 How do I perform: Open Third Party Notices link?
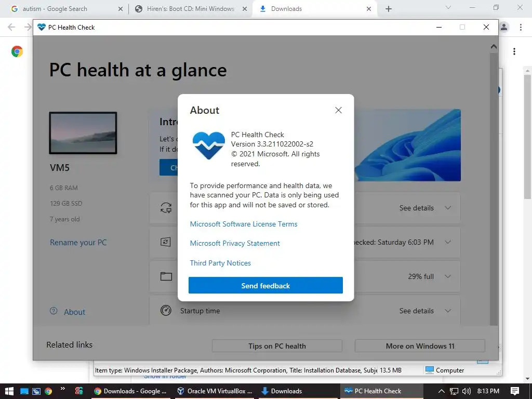[x=220, y=263]
